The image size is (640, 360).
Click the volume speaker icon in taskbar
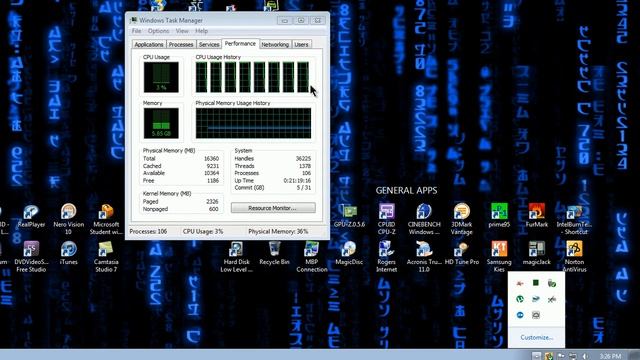pos(585,356)
